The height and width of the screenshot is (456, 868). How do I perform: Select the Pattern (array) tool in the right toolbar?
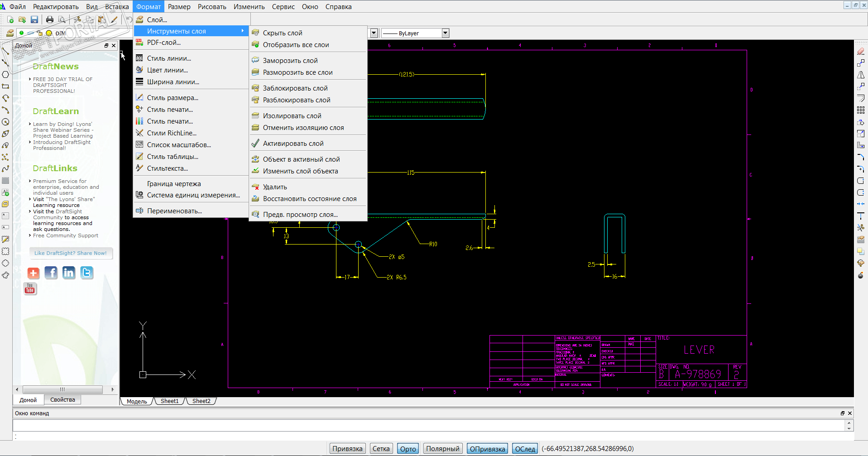[861, 110]
